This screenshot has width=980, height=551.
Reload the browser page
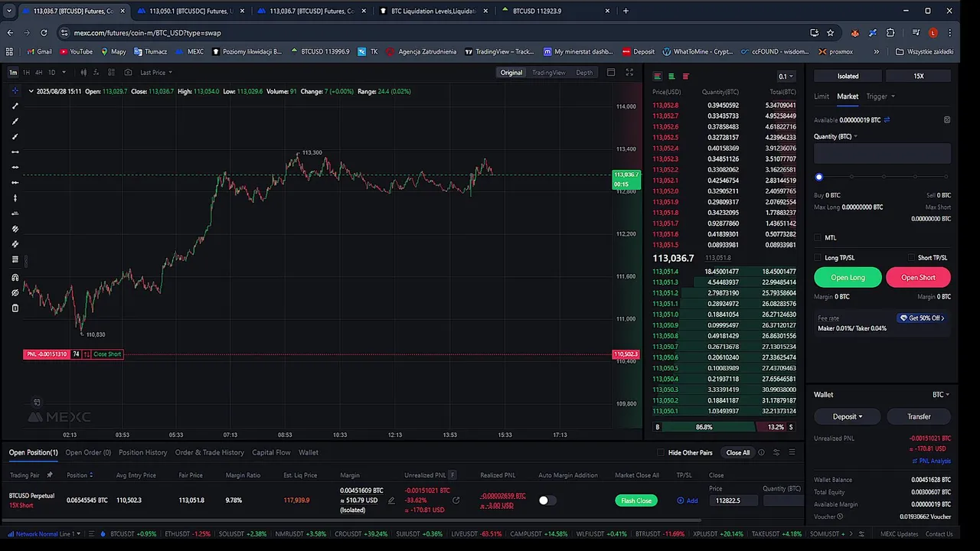44,33
